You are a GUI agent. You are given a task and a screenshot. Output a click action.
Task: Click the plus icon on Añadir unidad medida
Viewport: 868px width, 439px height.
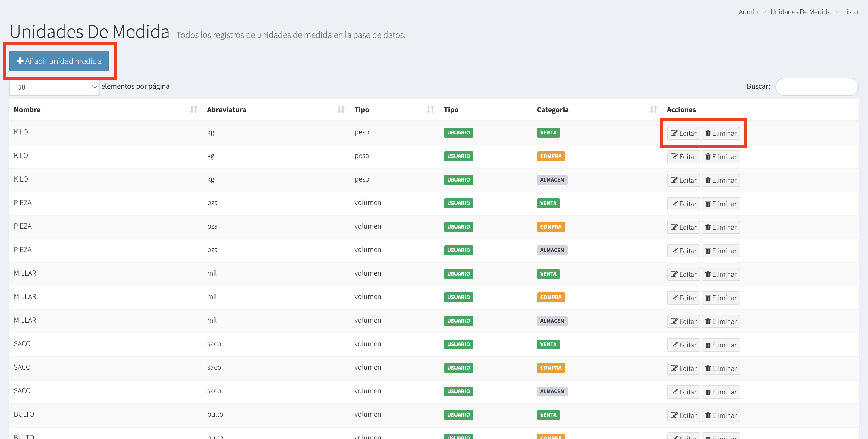20,61
